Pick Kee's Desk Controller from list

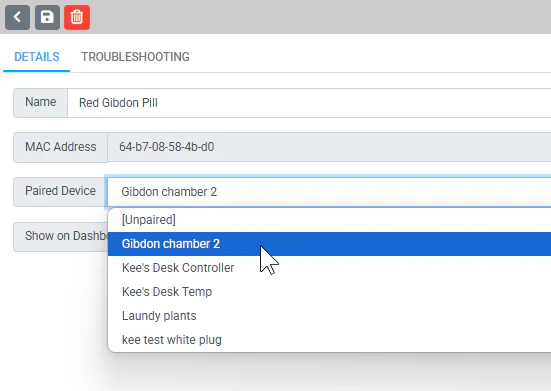click(x=329, y=268)
